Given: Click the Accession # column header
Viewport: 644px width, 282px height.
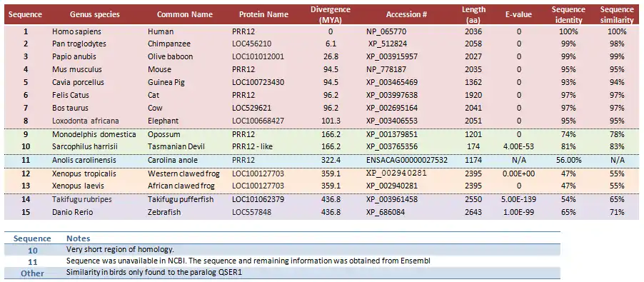Looking at the screenshot, I should [406, 14].
